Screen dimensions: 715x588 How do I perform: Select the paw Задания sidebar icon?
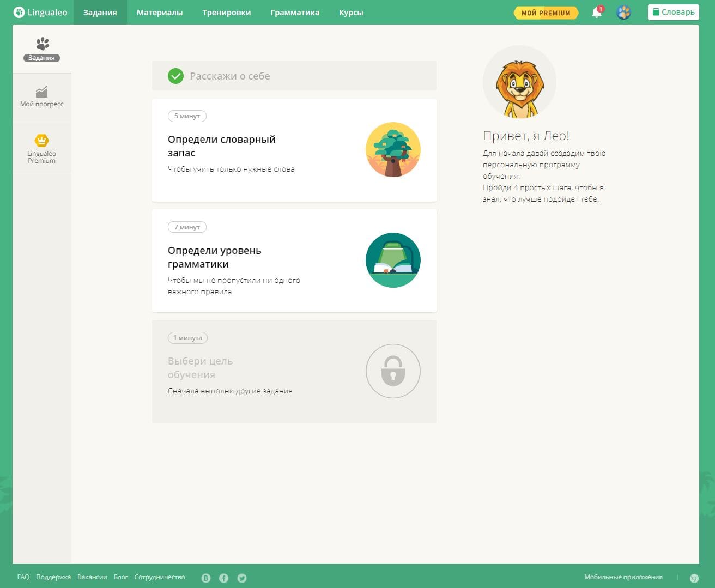(42, 49)
